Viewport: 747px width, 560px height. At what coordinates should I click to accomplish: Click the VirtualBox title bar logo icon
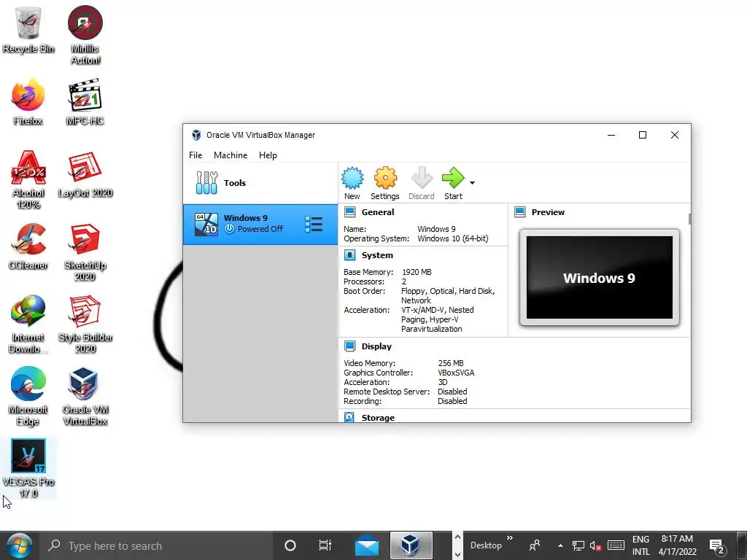click(x=196, y=135)
